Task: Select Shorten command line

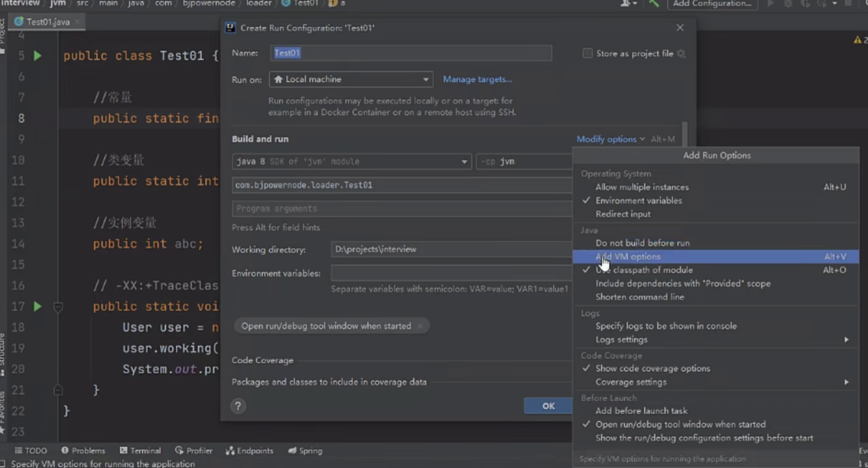Action: click(716, 297)
